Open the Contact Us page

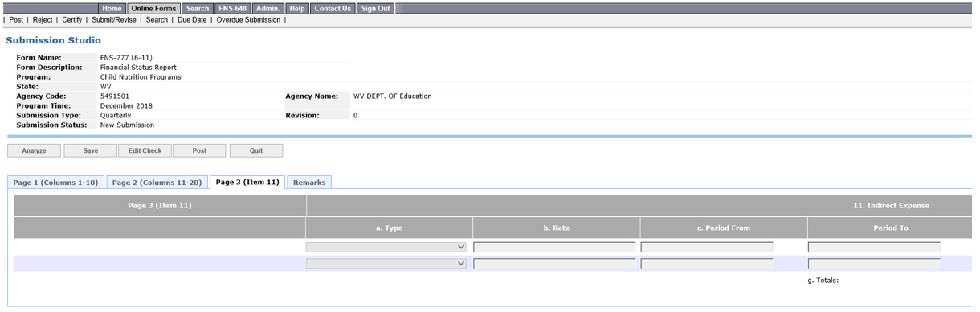pyautogui.click(x=333, y=8)
